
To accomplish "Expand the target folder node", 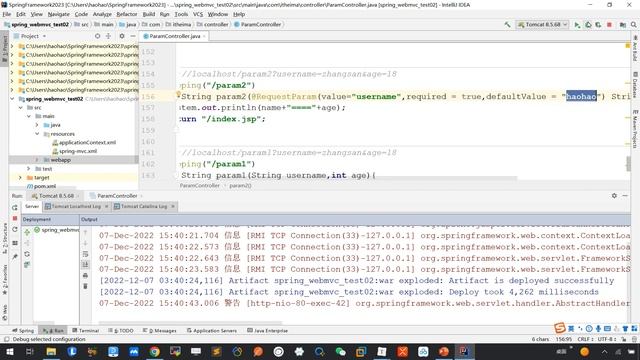I will coord(20,178).
